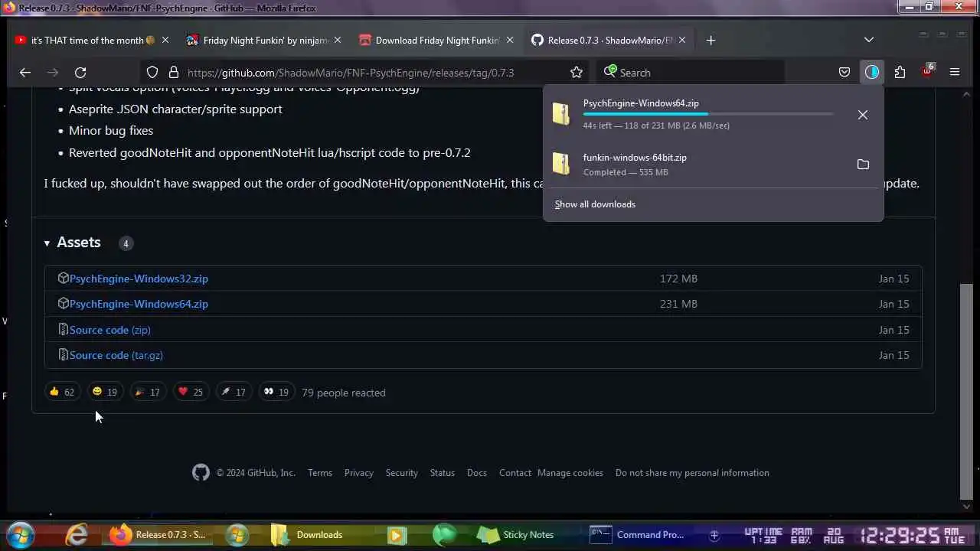Viewport: 980px width, 551px height.
Task: Bookmark this page with the star
Action: pyautogui.click(x=577, y=72)
